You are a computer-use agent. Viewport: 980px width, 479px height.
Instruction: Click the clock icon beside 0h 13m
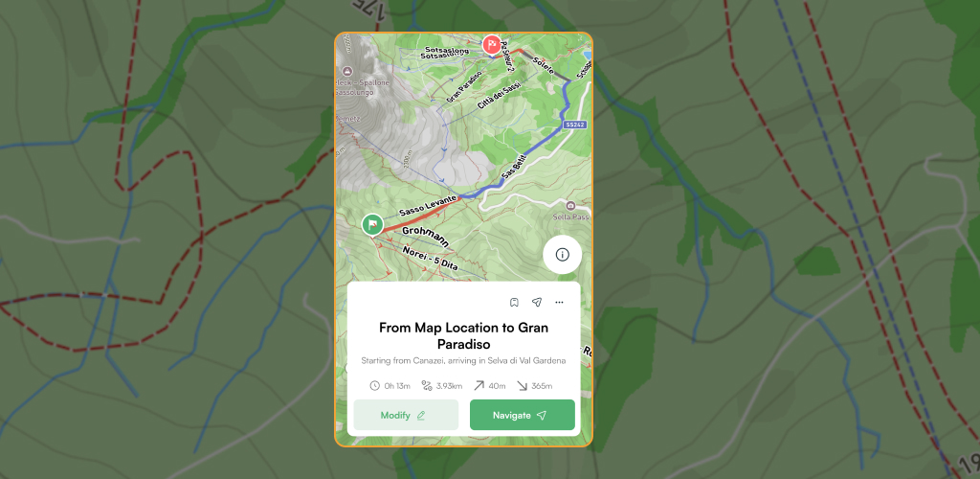[x=374, y=385]
